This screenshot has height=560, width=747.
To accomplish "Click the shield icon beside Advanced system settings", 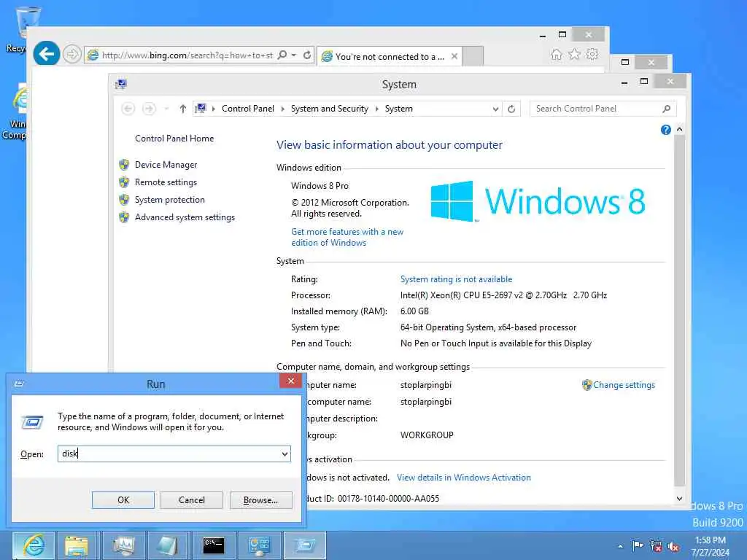I will click(124, 217).
